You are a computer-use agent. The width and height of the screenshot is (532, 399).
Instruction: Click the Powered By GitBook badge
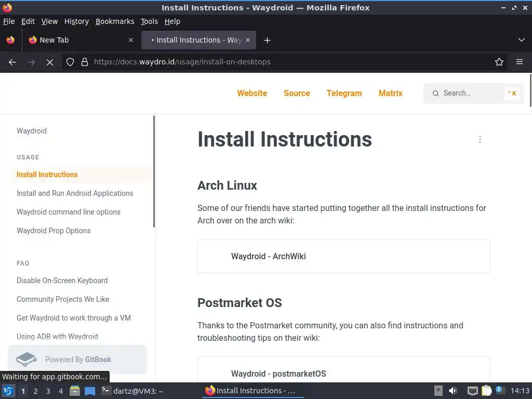(x=77, y=360)
